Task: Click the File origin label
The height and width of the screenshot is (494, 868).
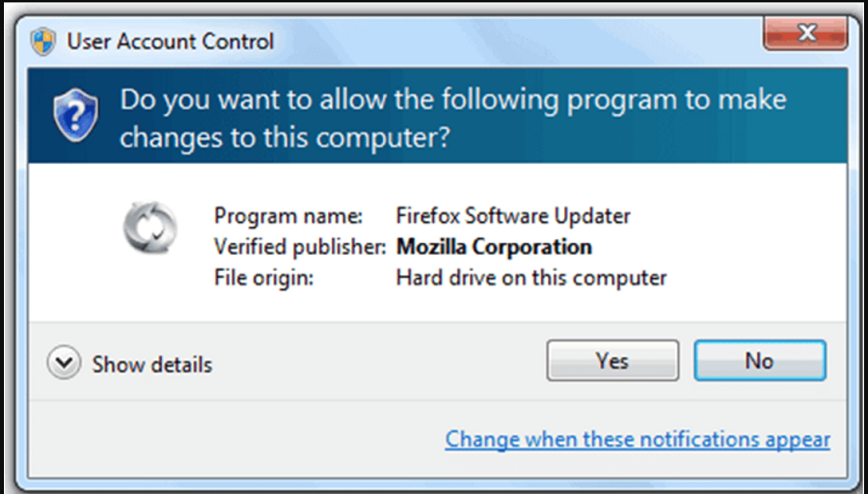Action: pos(264,278)
